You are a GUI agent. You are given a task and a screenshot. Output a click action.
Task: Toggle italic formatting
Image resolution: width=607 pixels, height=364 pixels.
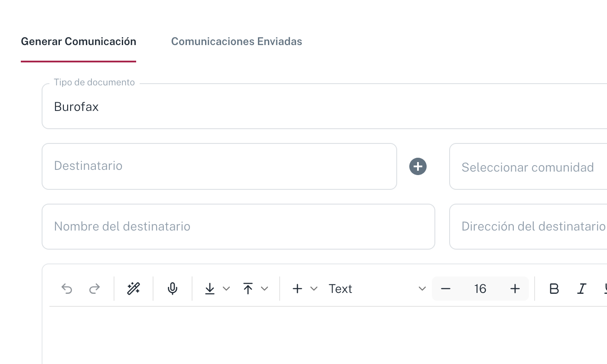coord(582,289)
